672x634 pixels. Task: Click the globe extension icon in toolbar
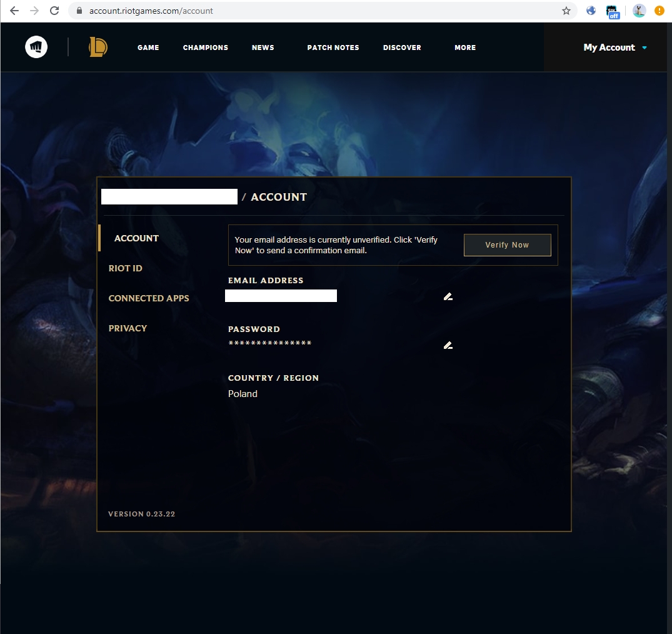point(591,11)
